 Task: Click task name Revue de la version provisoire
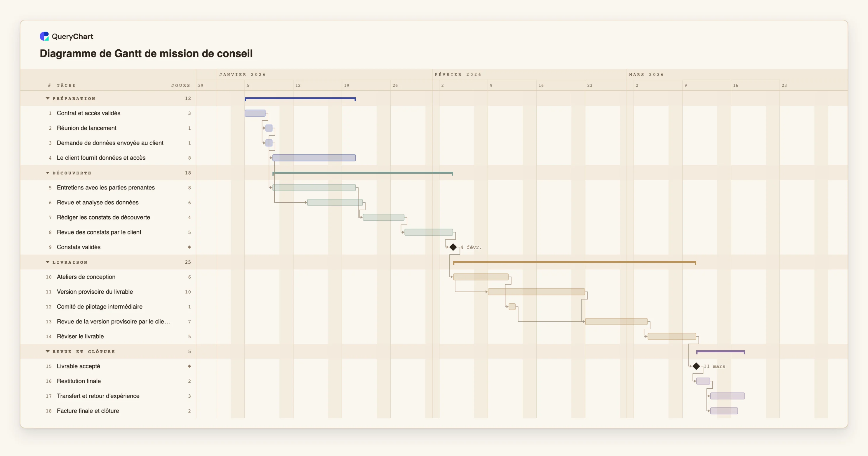point(113,321)
